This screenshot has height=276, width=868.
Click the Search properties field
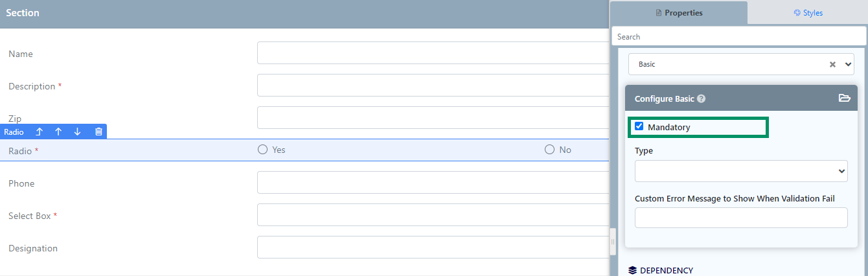click(x=738, y=37)
